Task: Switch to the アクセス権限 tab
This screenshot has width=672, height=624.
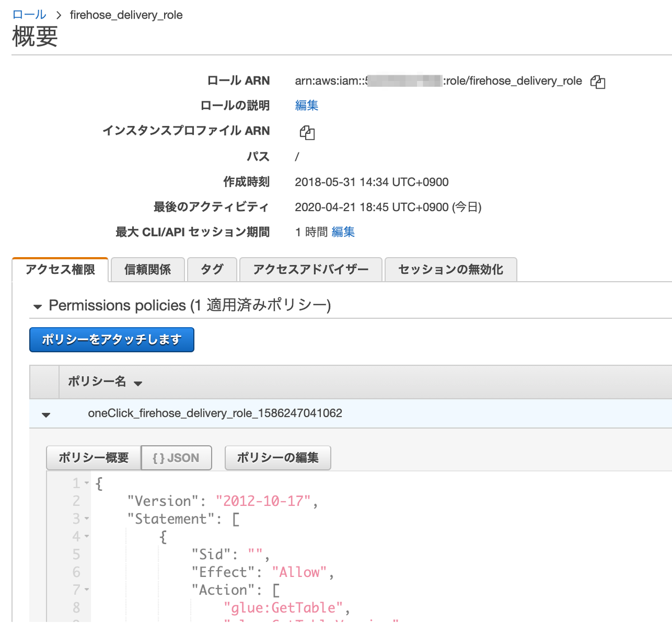Action: (x=60, y=269)
